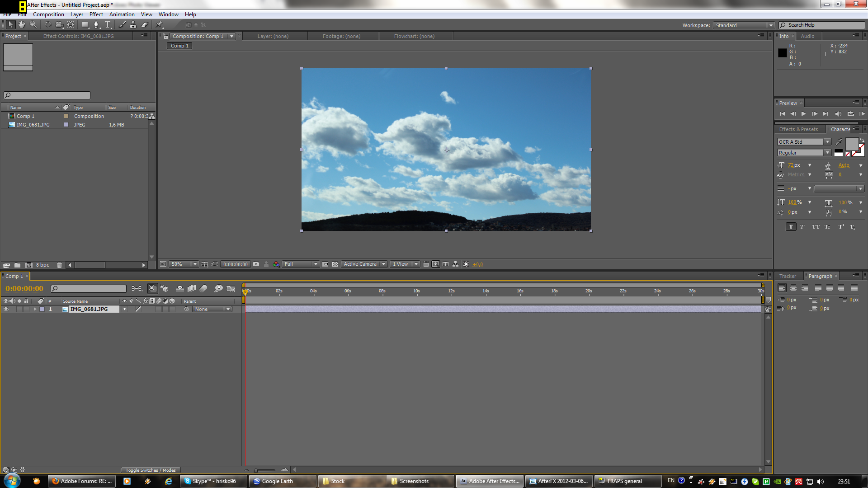Delete selected project item with trash icon
The height and width of the screenshot is (488, 868).
point(59,265)
